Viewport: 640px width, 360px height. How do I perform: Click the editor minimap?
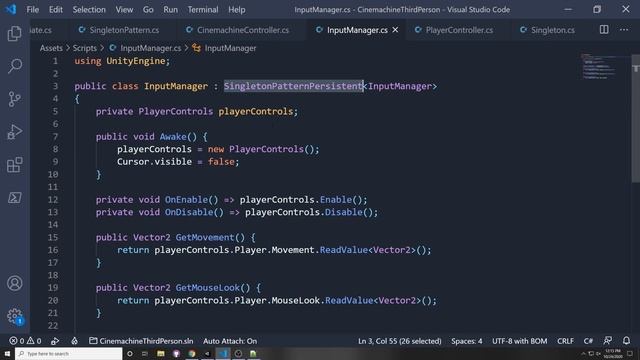tap(599, 66)
